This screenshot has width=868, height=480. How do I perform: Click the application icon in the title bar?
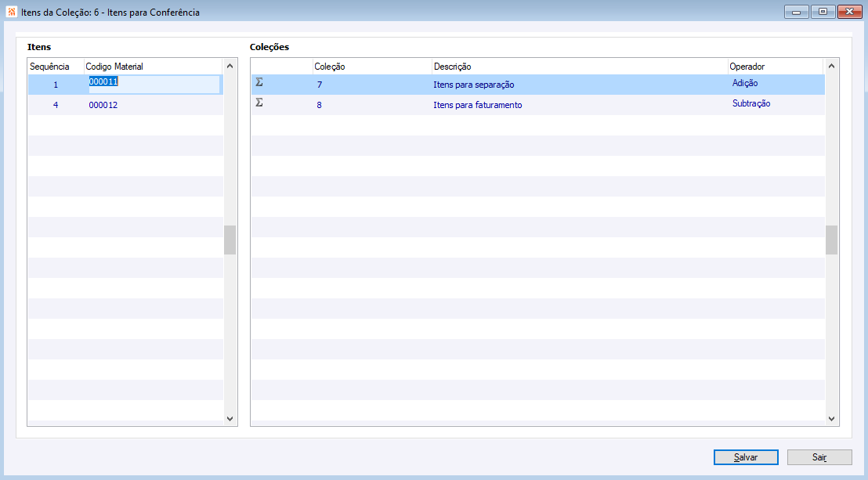pyautogui.click(x=11, y=12)
